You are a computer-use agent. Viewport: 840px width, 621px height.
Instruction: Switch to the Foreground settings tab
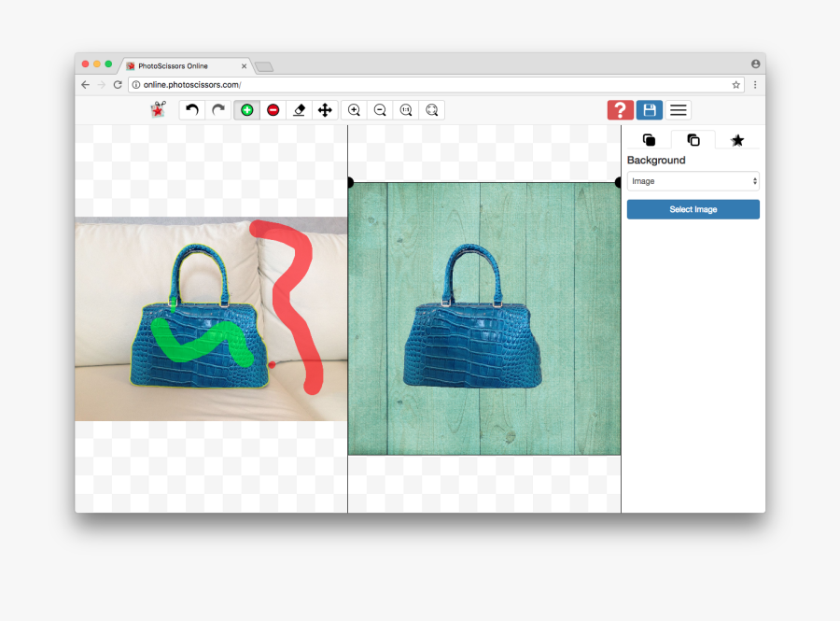point(649,140)
